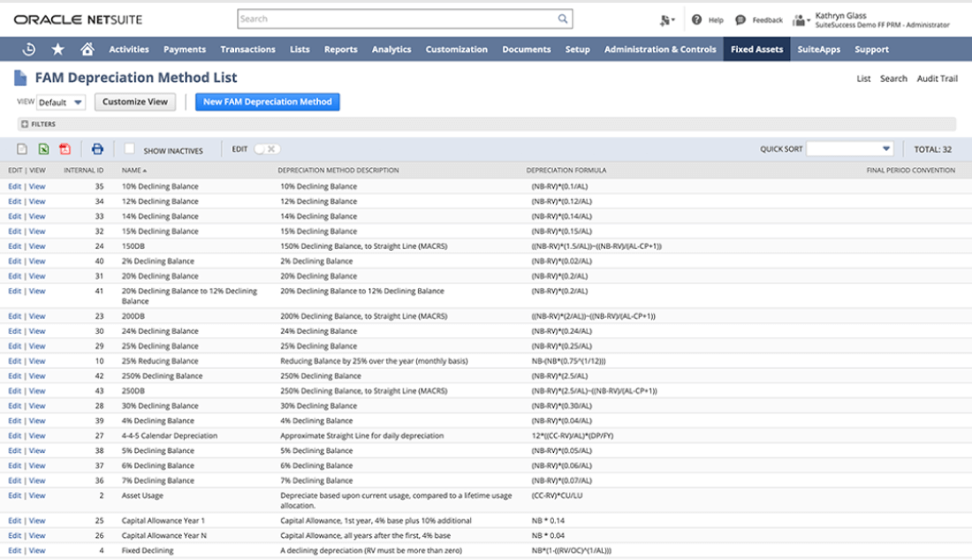Open the Transactions menu
Viewport: 972px width, 560px height.
tap(247, 49)
